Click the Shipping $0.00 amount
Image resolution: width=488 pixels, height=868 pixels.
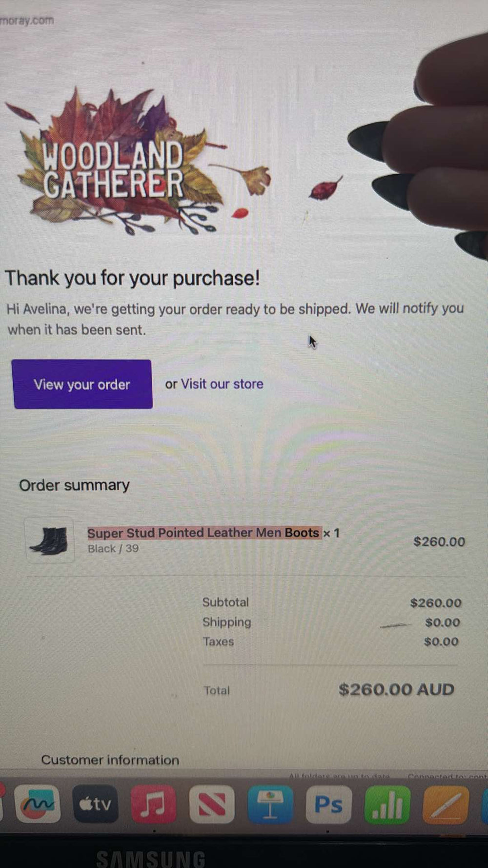(x=442, y=622)
